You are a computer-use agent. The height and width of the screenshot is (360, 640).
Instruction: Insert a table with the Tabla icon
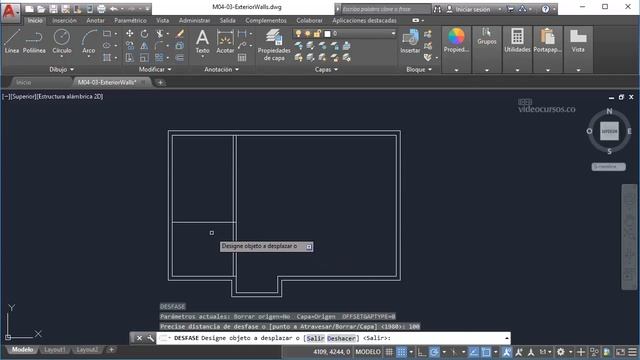pos(242,58)
